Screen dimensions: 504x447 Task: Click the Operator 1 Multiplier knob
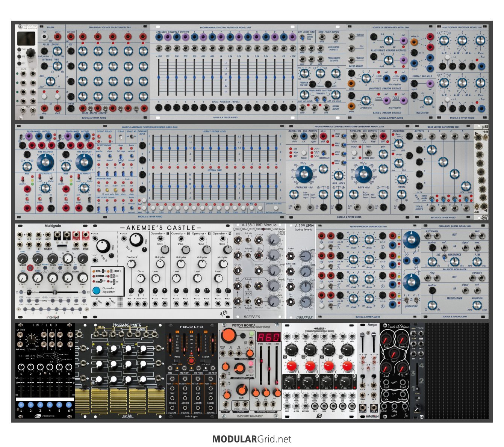(159, 264)
